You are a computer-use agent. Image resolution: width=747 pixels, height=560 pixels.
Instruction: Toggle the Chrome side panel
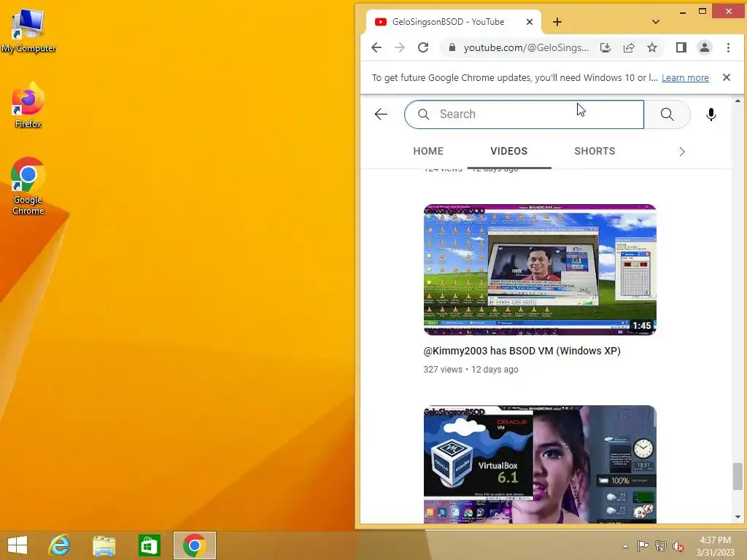(x=681, y=47)
